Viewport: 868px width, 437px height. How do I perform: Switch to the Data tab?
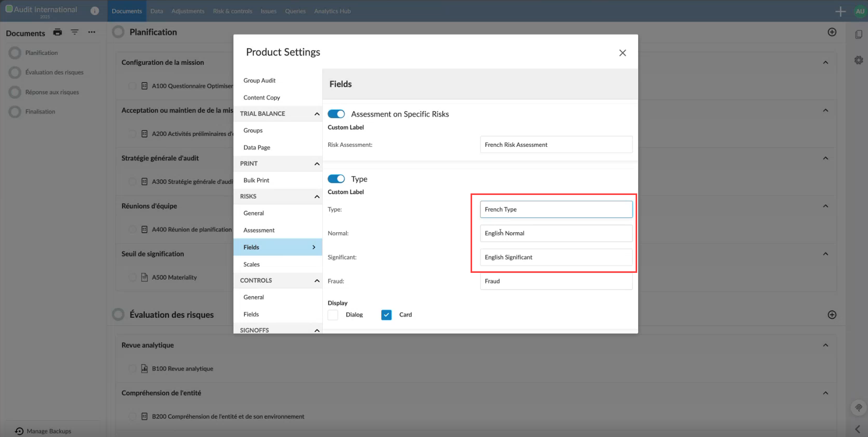click(x=157, y=11)
